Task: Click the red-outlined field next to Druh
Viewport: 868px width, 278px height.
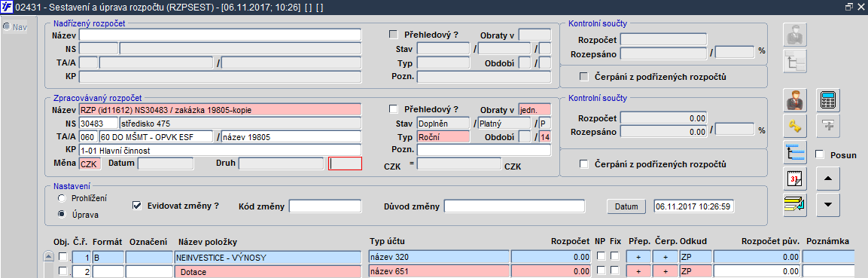Action: [x=346, y=163]
